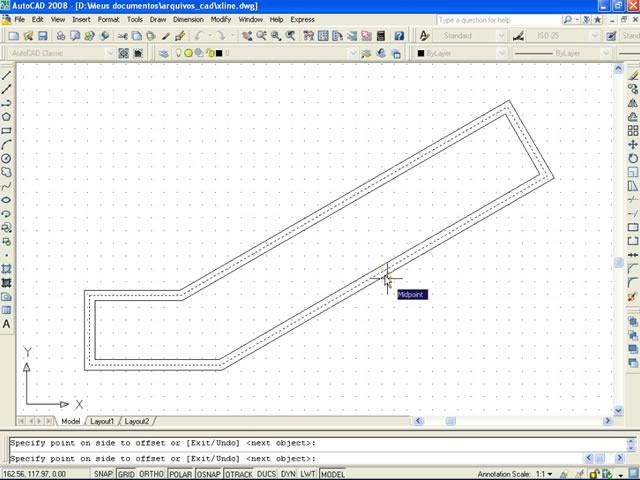
Task: Open the Layer Properties Manager icon
Action: click(x=164, y=53)
